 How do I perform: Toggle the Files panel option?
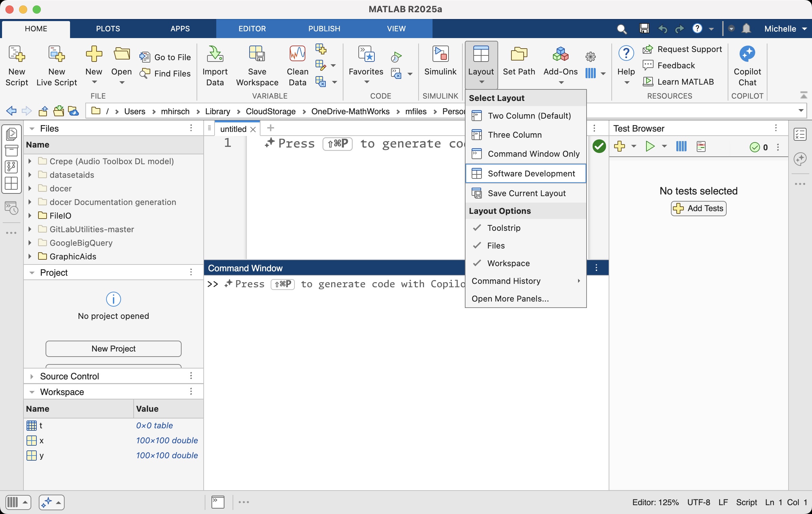tap(496, 246)
